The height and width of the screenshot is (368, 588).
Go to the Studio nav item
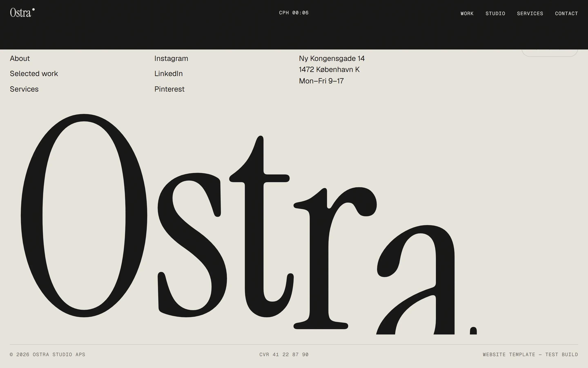[x=495, y=13]
